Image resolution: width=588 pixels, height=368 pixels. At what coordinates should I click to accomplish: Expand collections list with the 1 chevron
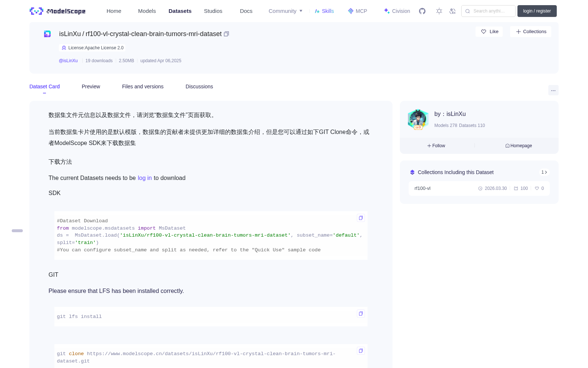(544, 172)
